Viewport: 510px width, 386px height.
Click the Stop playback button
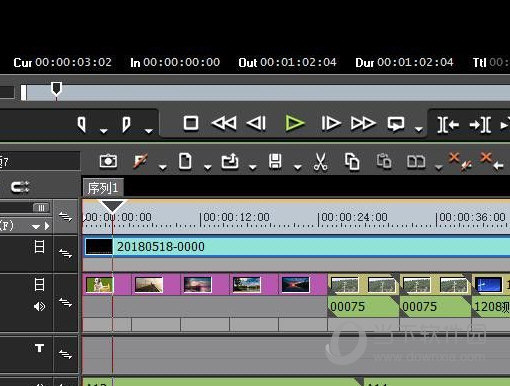191,123
